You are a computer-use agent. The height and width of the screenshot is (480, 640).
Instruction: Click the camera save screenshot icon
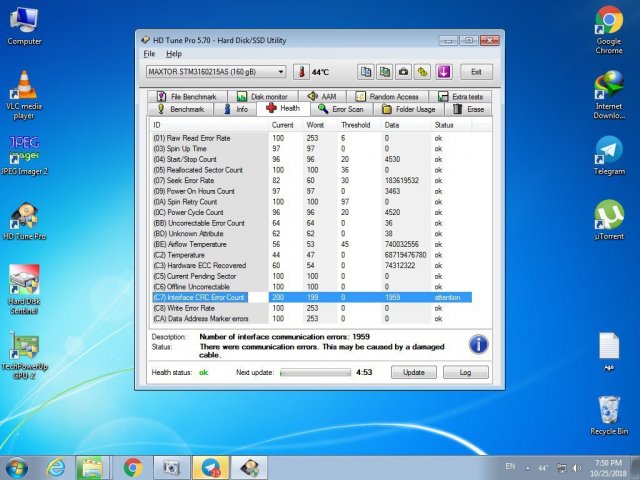coord(403,72)
